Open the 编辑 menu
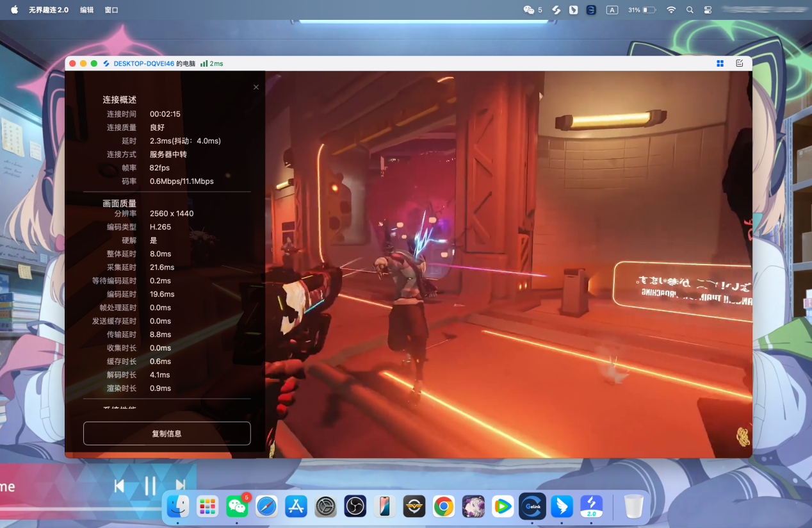Screen dimensions: 812x528 86,10
